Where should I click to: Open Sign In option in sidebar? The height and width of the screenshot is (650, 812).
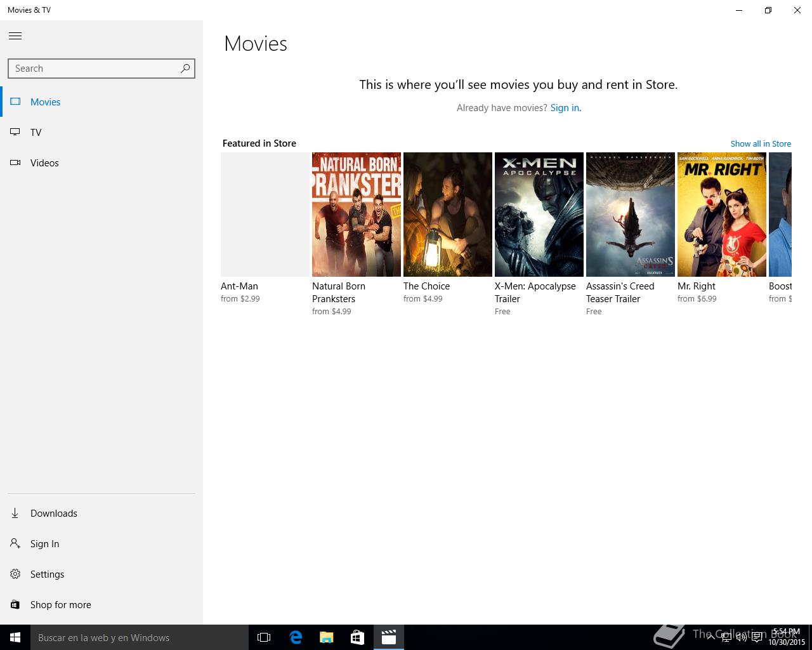click(x=101, y=543)
